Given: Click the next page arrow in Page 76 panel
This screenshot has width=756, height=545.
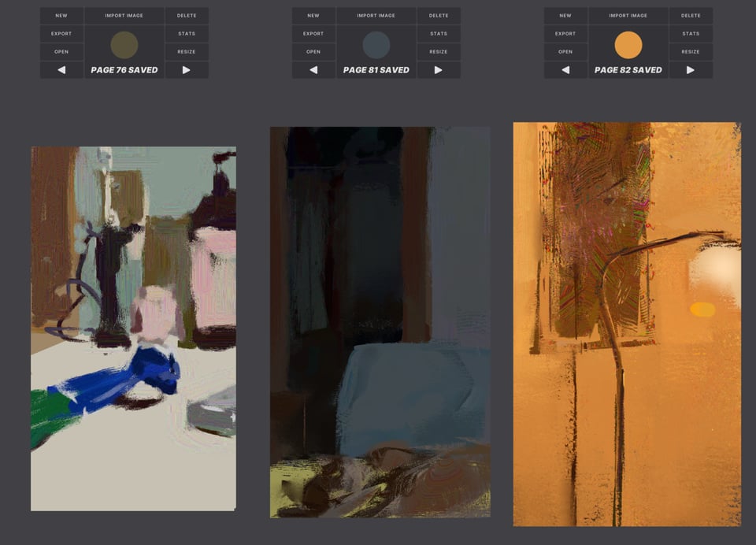Looking at the screenshot, I should 187,70.
